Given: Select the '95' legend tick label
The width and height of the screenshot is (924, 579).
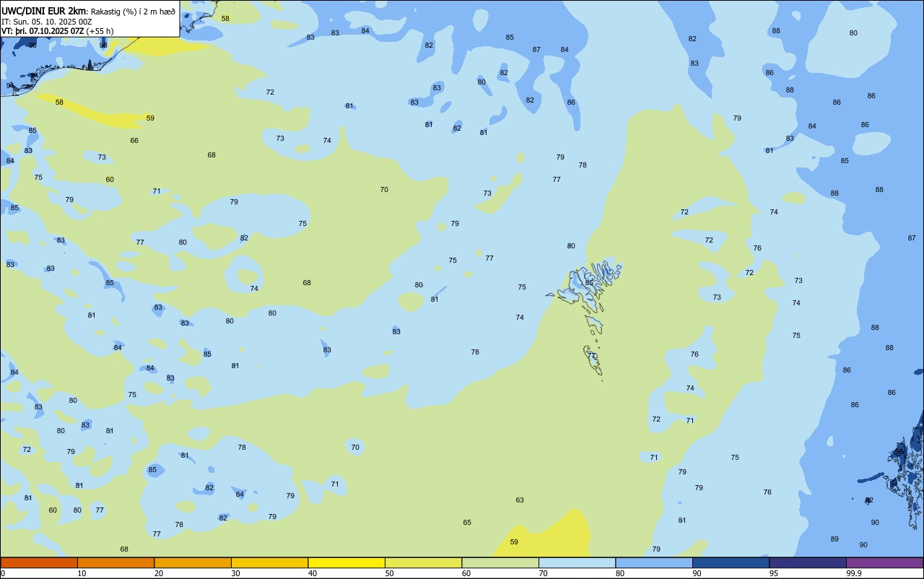Looking at the screenshot, I should coord(774,573).
